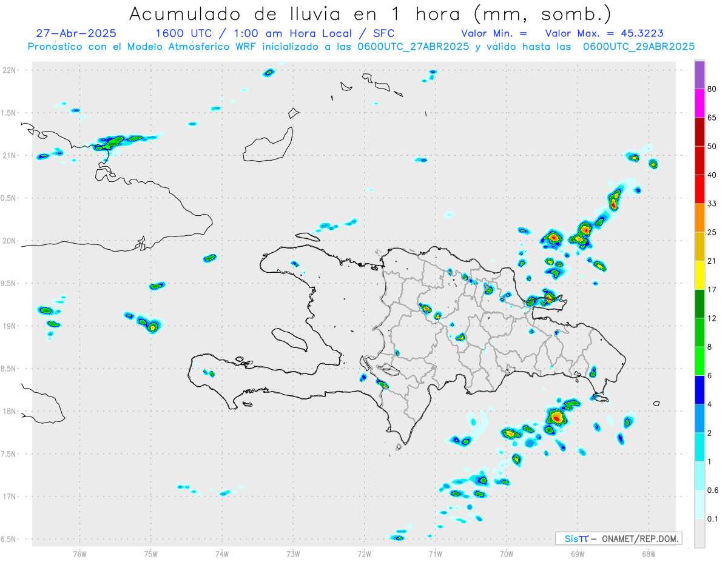
Task: Pick the dark green band between 12 and 17
Action: 699,303
